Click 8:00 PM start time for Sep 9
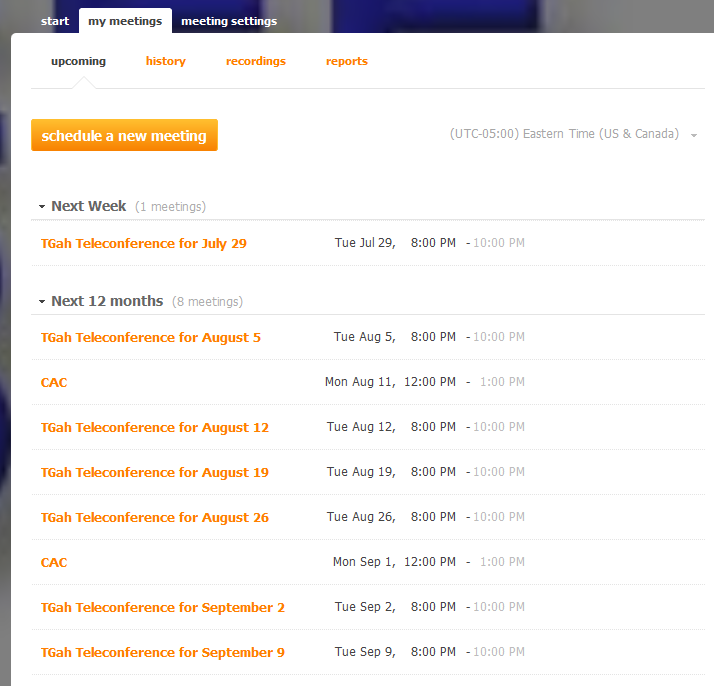 click(x=433, y=652)
